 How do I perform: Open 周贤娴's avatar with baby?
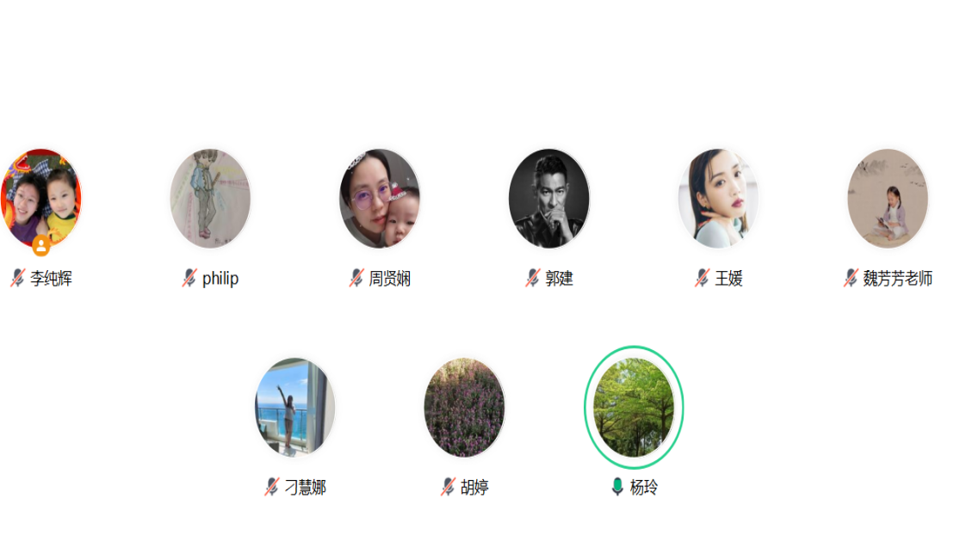380,198
